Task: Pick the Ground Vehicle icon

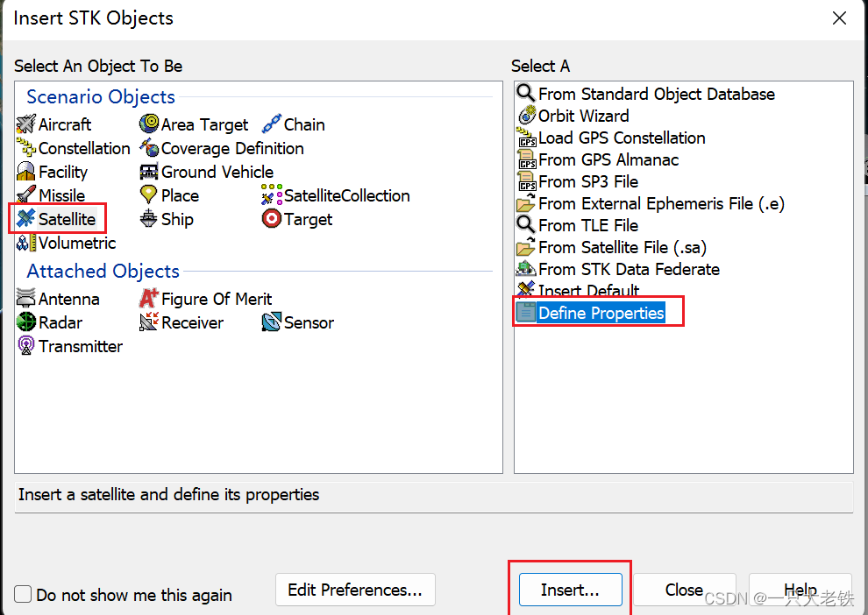Action: coord(149,172)
